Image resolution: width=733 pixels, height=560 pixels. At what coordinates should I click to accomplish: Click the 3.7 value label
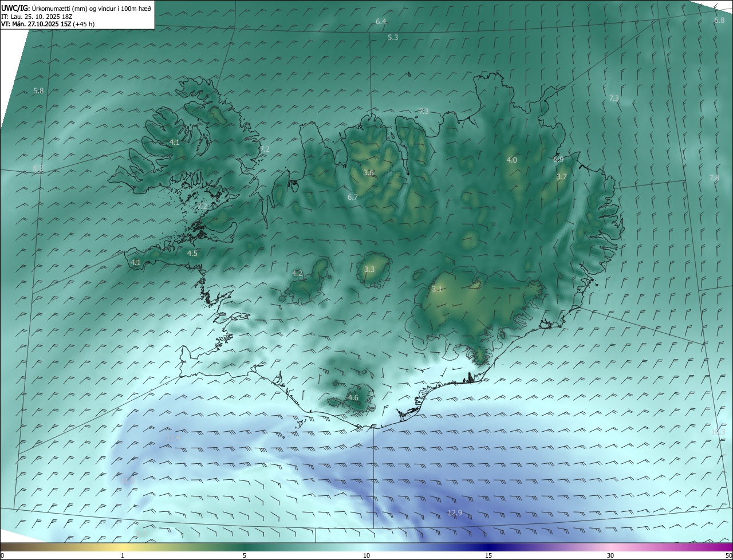coord(562,177)
